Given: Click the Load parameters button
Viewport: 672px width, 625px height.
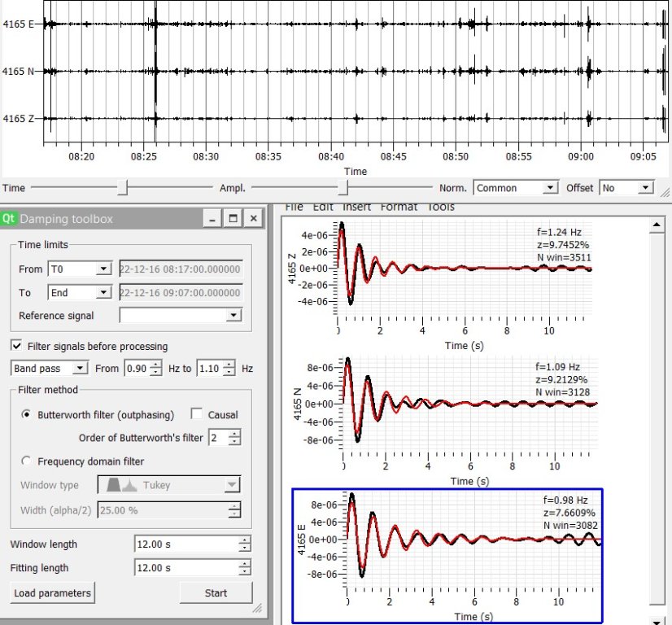Looking at the screenshot, I should click(53, 593).
